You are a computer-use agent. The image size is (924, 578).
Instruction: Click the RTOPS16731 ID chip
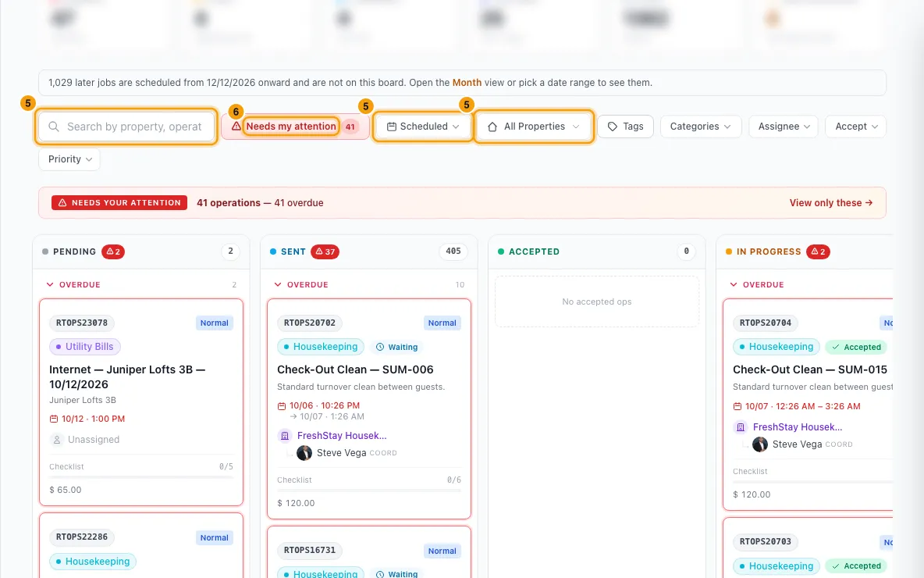(310, 551)
